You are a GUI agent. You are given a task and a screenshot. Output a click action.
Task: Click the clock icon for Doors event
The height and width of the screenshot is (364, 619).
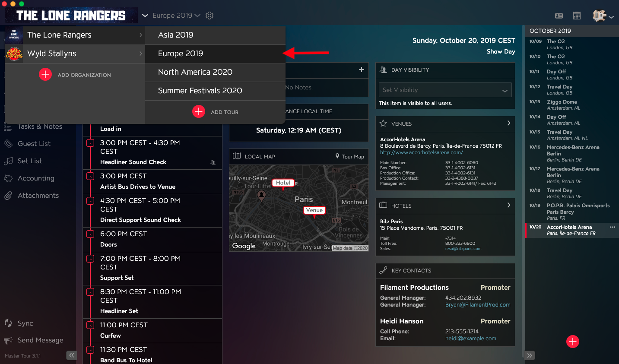90,234
